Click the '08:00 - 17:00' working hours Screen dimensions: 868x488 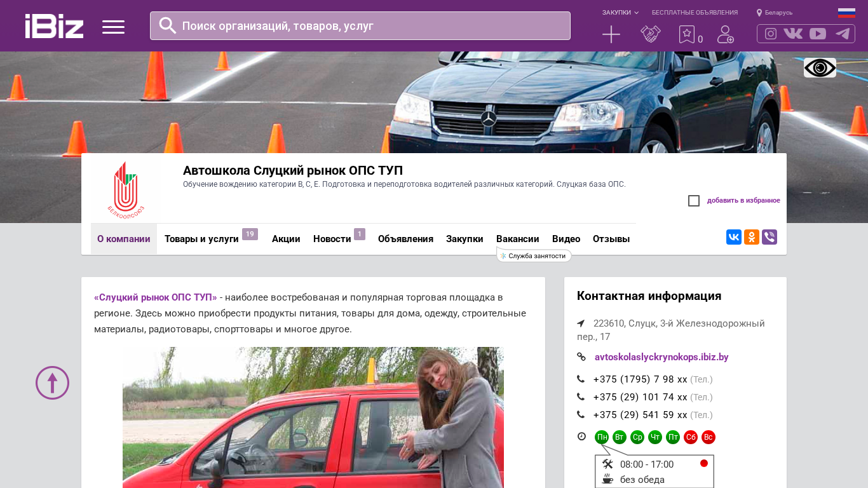[647, 464]
